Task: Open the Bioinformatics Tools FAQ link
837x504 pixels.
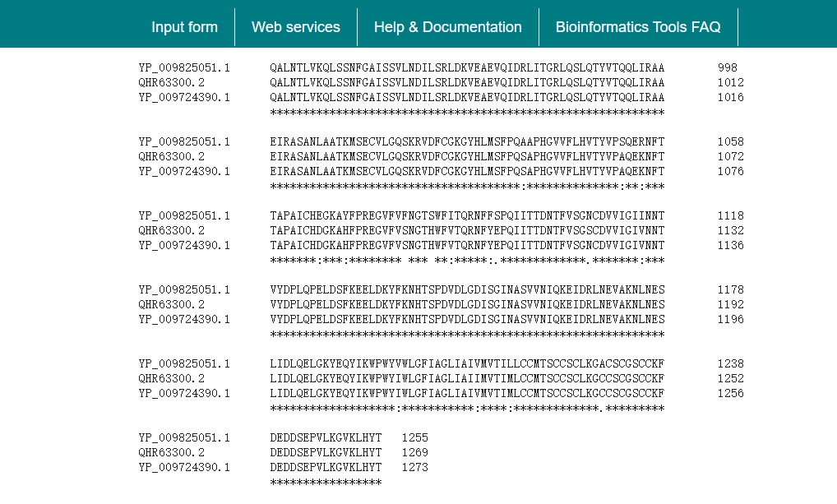Action: tap(638, 27)
